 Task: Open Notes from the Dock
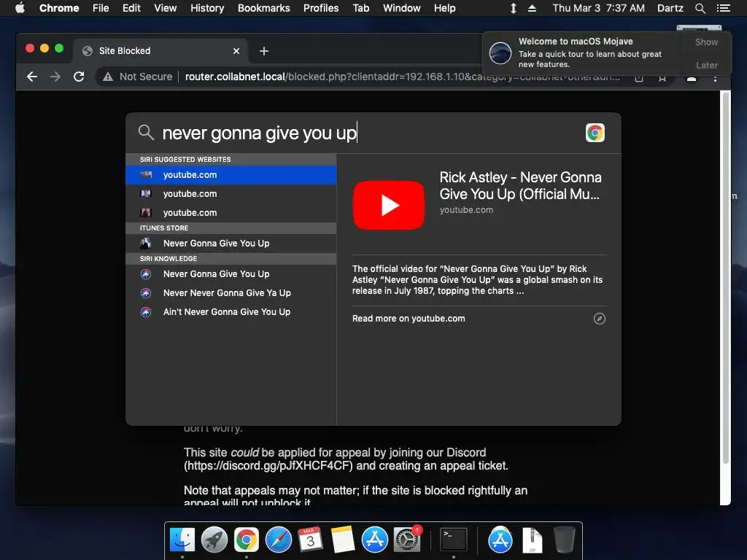(x=342, y=540)
